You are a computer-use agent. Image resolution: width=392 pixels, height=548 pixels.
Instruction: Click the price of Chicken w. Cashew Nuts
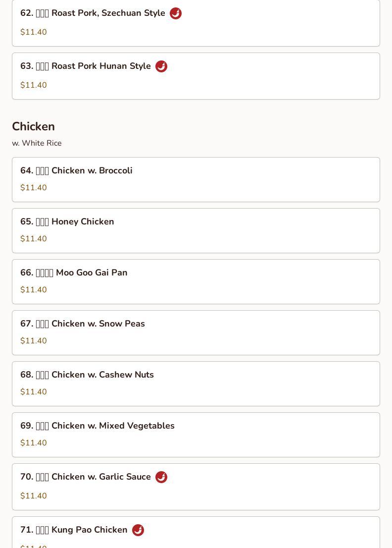coord(34,392)
